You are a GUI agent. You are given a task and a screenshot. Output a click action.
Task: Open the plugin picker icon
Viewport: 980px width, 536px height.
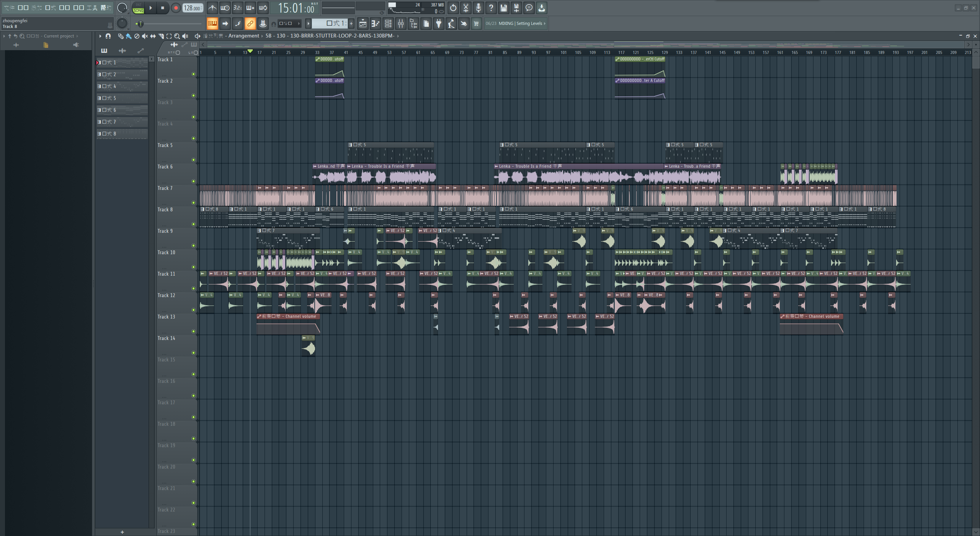pos(439,24)
